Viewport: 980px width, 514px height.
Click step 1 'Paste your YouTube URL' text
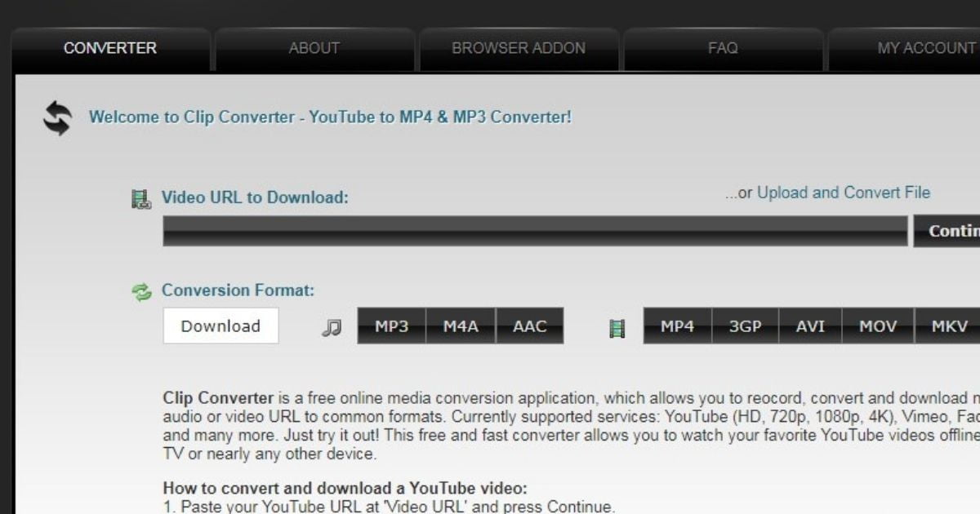(x=389, y=507)
